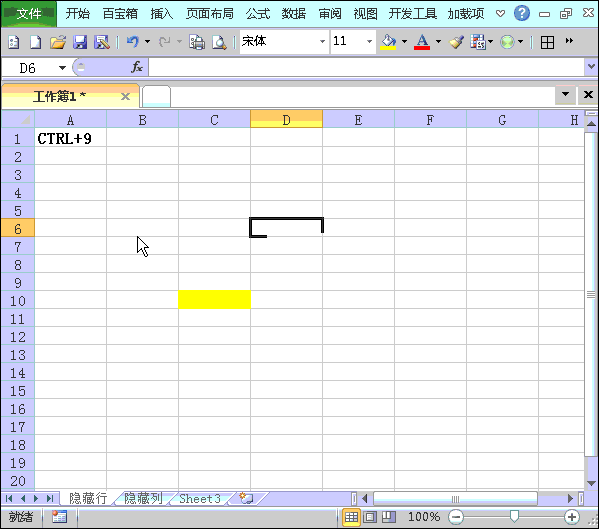The width and height of the screenshot is (599, 529).
Task: Open the 百宝箱 tab
Action: coord(120,14)
